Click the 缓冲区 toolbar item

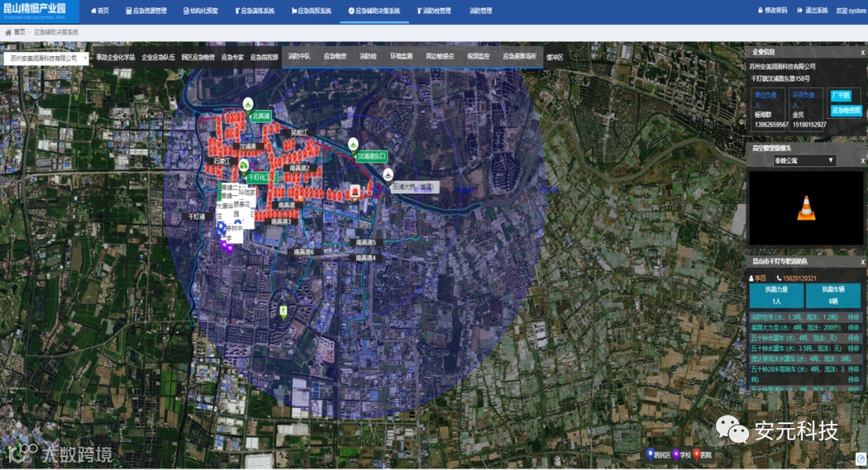(x=554, y=57)
